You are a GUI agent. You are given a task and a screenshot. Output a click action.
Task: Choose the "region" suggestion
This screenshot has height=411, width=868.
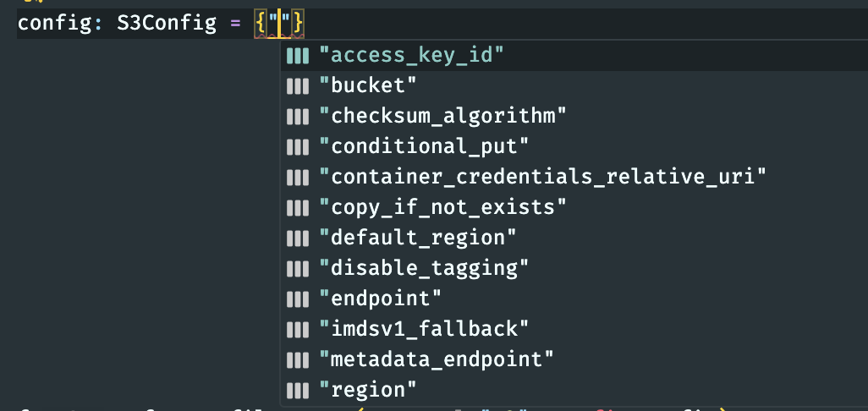(368, 389)
